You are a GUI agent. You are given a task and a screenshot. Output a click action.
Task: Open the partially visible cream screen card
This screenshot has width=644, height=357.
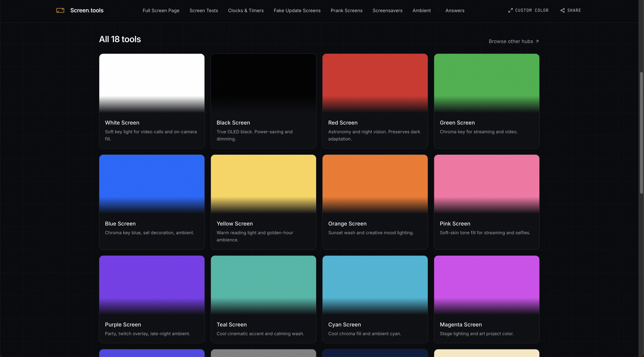pos(487,353)
